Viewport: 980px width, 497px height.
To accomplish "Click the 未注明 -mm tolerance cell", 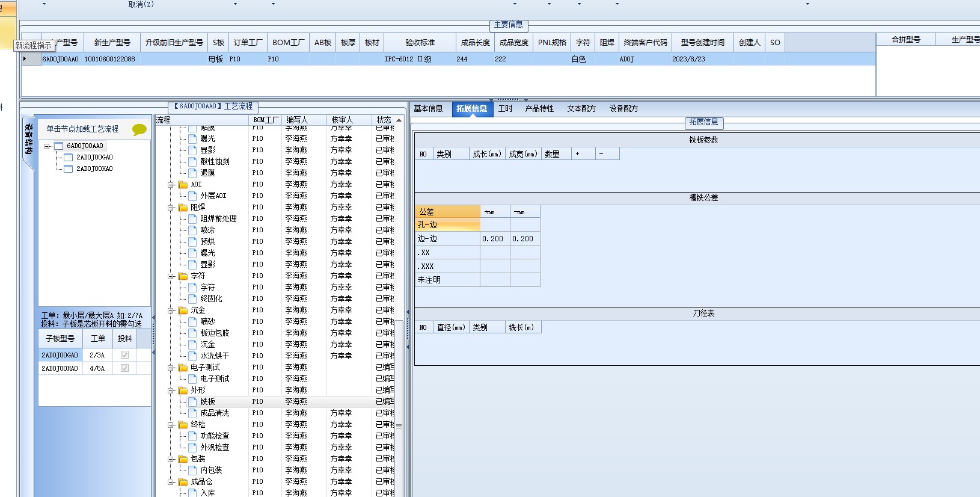I will [x=525, y=280].
